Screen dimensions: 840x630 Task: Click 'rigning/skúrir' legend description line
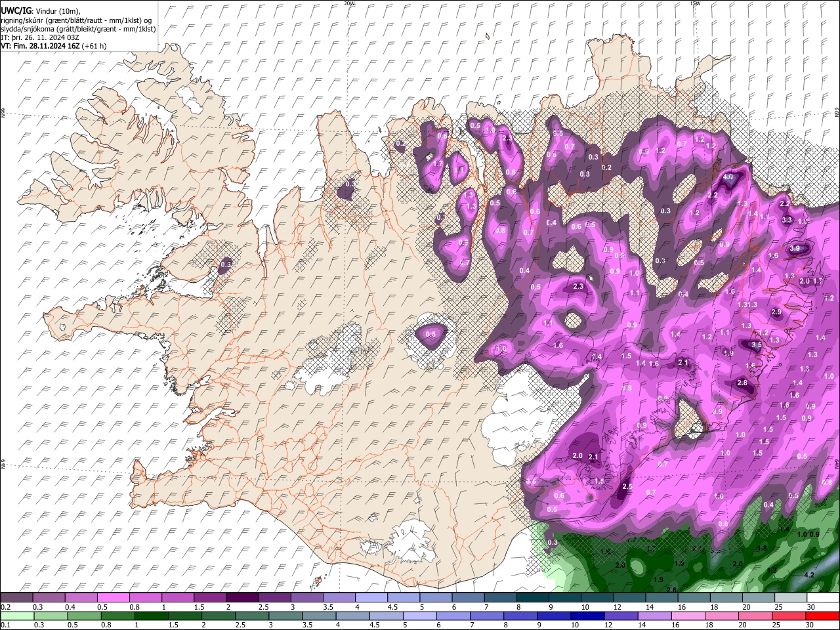click(x=77, y=20)
